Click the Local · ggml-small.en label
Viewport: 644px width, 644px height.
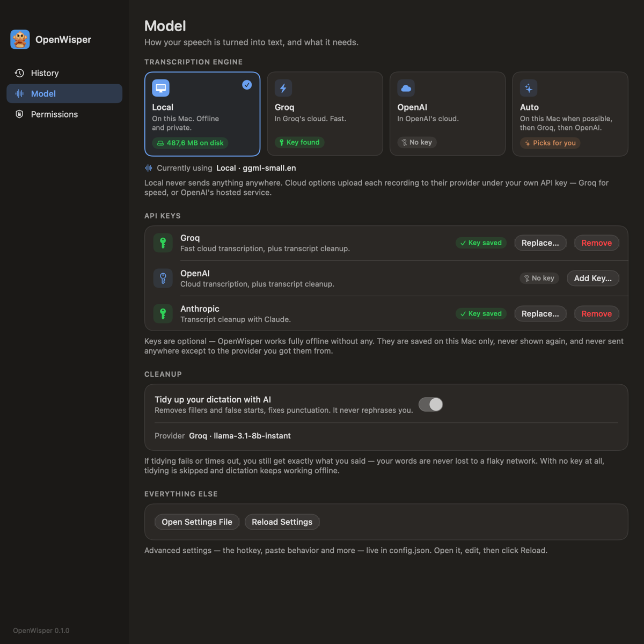(257, 168)
